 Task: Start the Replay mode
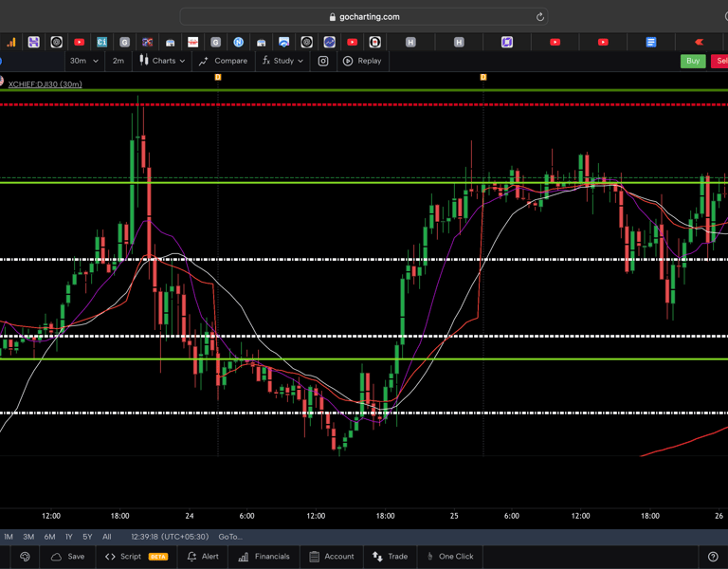tap(362, 61)
